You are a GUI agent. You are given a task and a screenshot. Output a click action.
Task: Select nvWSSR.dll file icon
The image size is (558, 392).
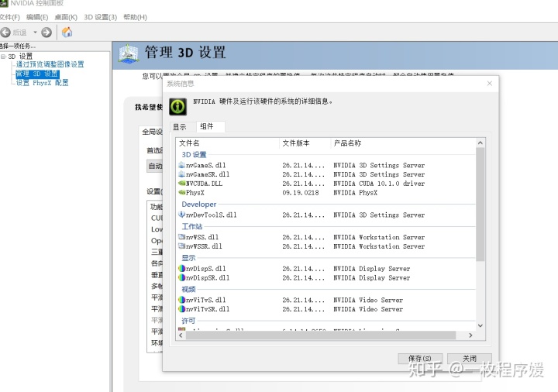click(181, 246)
